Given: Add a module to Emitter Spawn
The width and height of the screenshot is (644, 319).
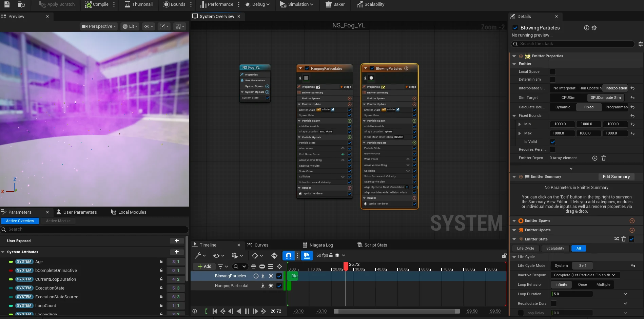Looking at the screenshot, I should (x=632, y=221).
